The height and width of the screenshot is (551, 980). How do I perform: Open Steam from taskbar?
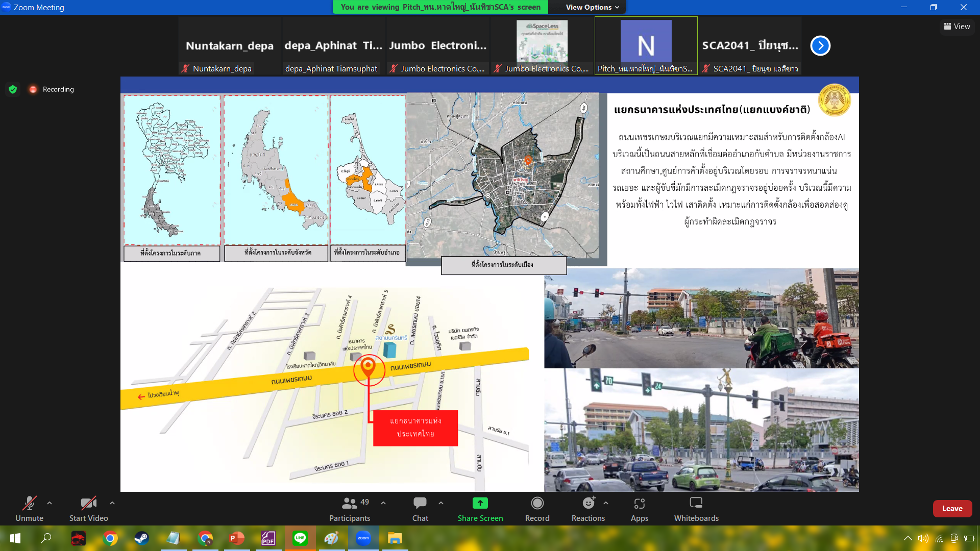coord(141,538)
